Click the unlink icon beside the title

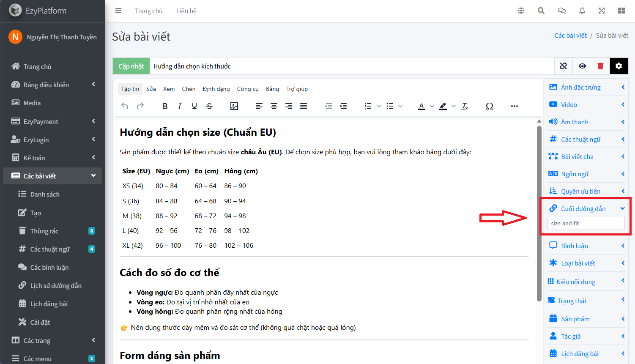pos(563,66)
